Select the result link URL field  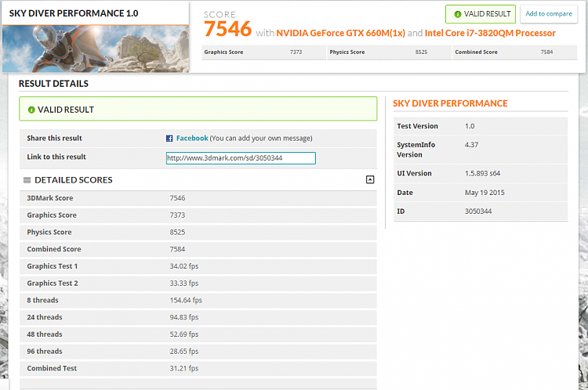click(x=241, y=158)
